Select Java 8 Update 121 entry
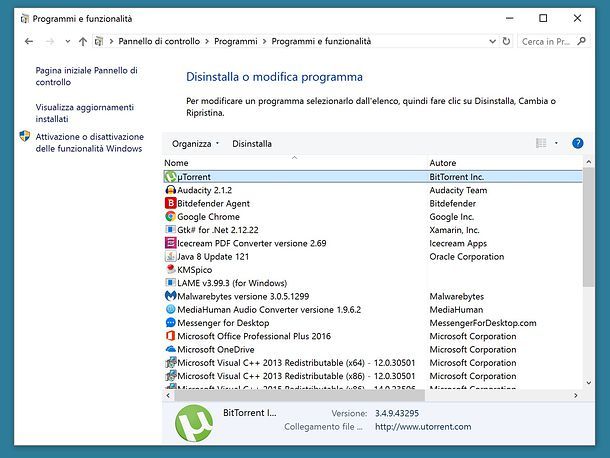The height and width of the screenshot is (458, 610). 213,256
